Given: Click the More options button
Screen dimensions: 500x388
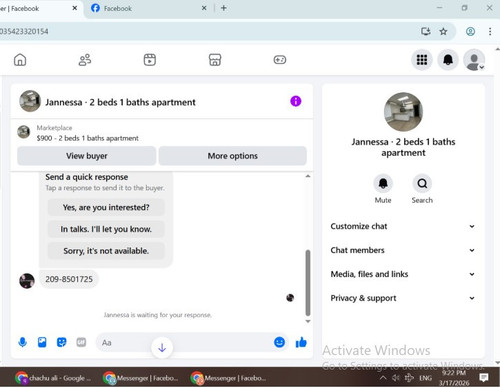Looking at the screenshot, I should [x=233, y=156].
